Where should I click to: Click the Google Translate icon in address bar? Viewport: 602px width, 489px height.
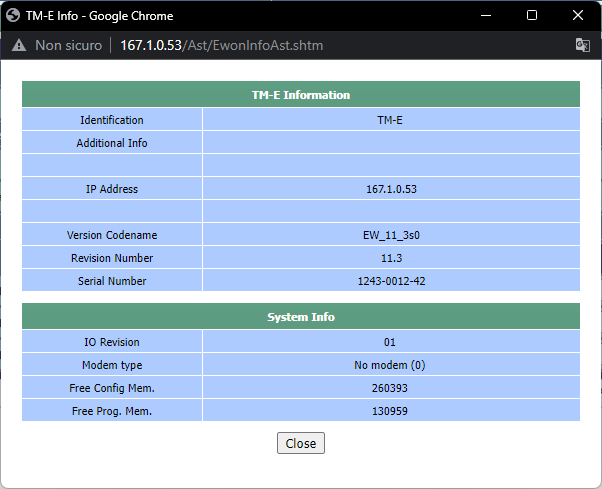coord(582,45)
